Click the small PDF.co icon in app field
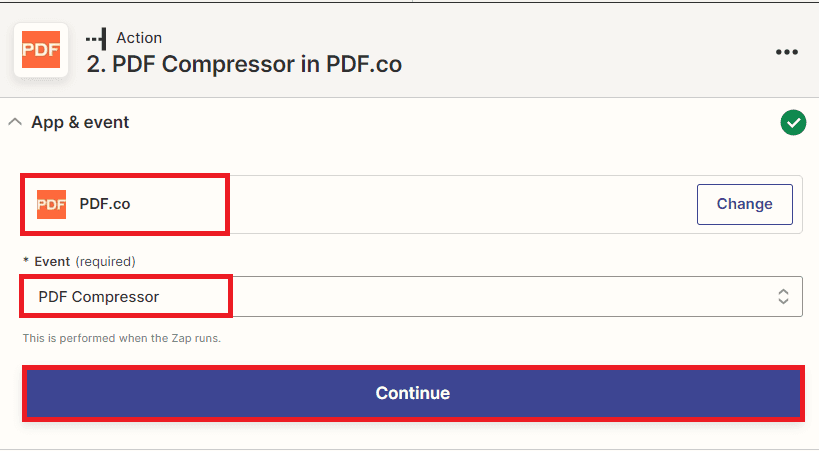The height and width of the screenshot is (451, 819). coord(51,204)
